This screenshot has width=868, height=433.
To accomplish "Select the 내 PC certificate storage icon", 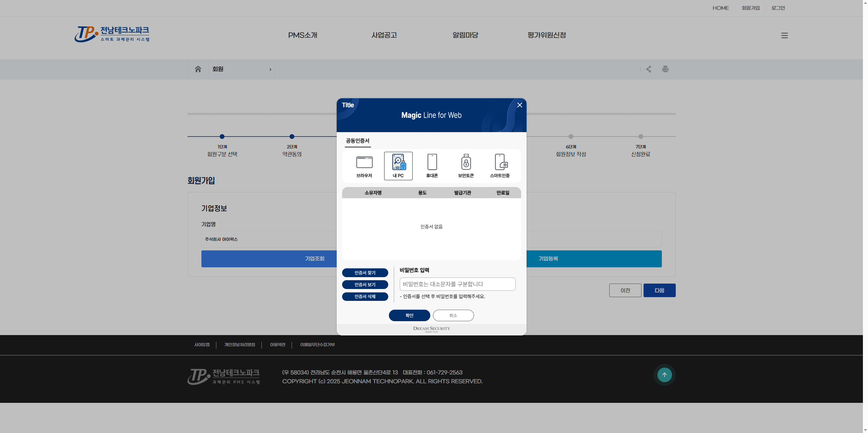I will click(398, 166).
